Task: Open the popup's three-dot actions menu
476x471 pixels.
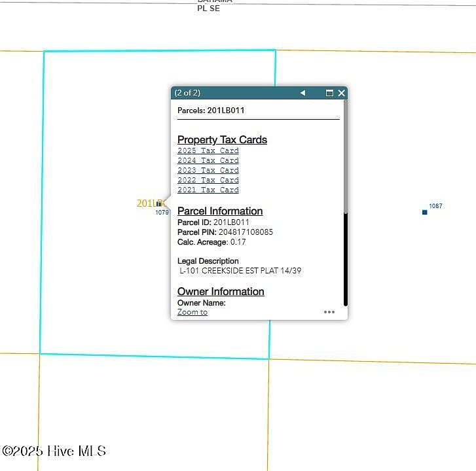Action: coord(329,312)
